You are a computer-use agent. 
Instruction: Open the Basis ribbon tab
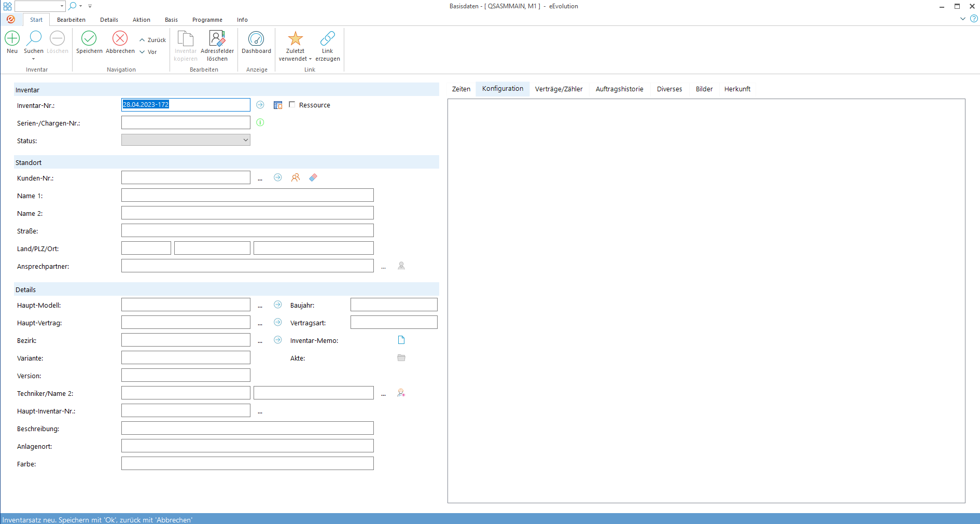pos(171,20)
